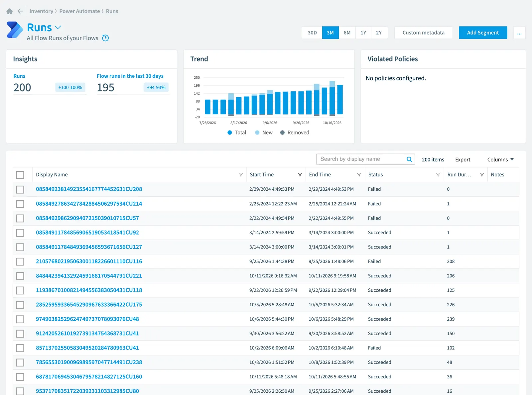Image resolution: width=532 pixels, height=395 pixels.
Task: Check the row ending in CU221
Action: click(x=20, y=276)
